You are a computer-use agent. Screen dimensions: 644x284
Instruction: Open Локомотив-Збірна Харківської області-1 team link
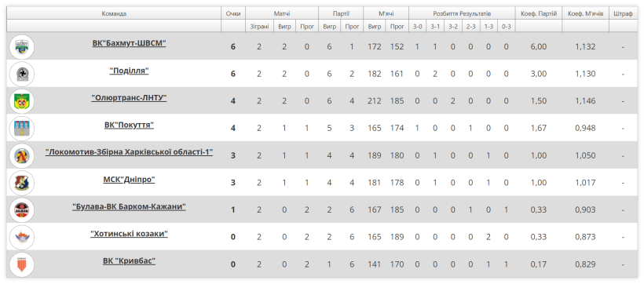129,152
